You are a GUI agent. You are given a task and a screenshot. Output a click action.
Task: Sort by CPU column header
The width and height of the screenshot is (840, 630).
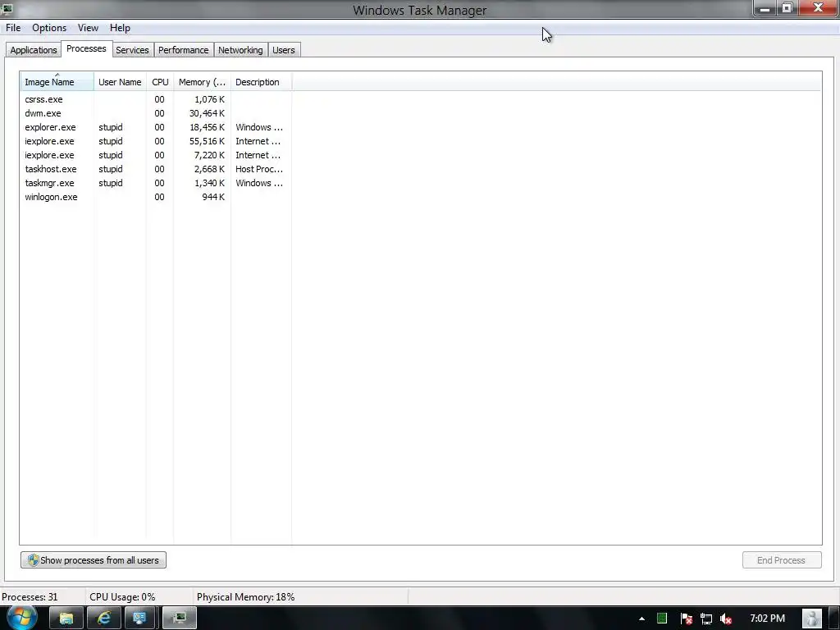click(160, 82)
